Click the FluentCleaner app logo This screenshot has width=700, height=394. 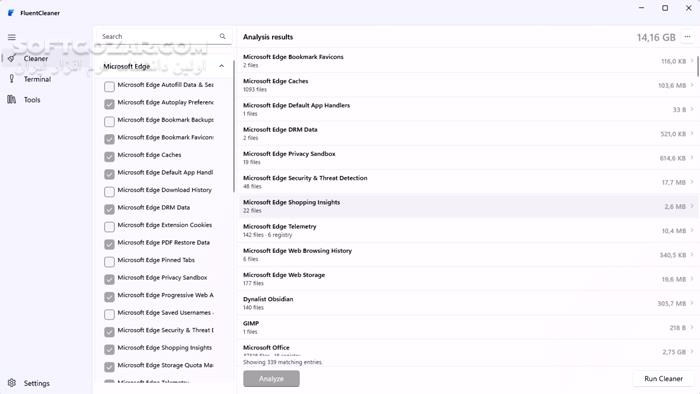(11, 13)
